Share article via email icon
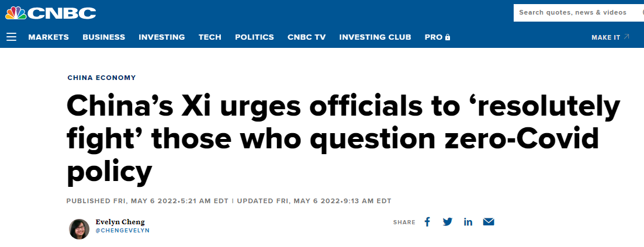The width and height of the screenshot is (644, 247). click(x=489, y=222)
